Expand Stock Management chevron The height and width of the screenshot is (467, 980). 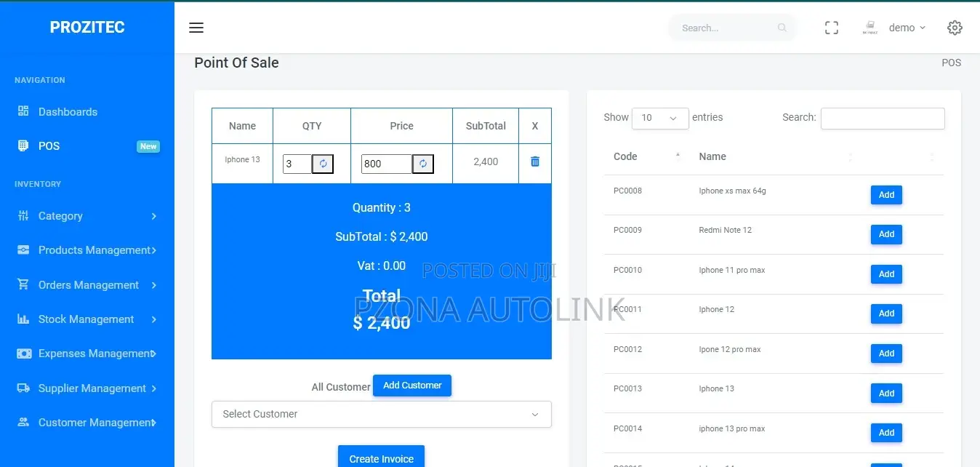(153, 319)
